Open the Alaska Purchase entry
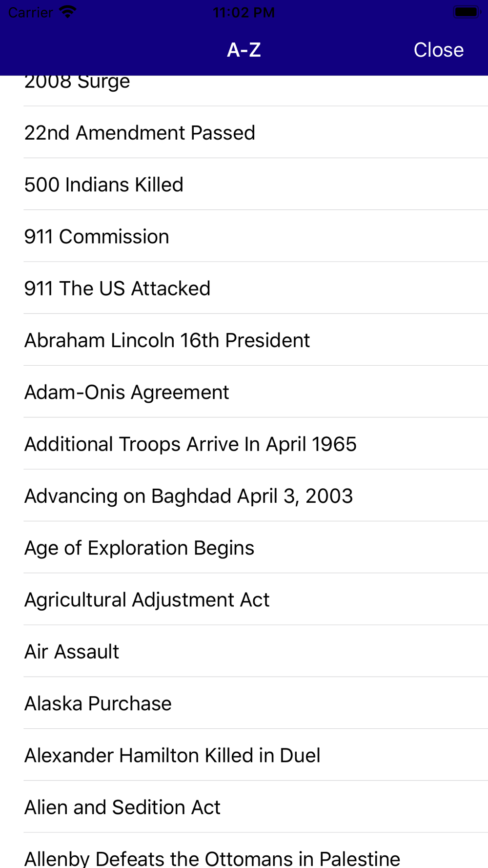 point(98,703)
